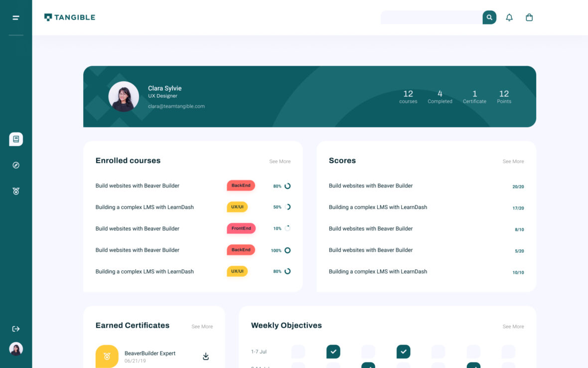Screen dimensions: 588x368
Task: Open See More in Enrolled courses
Action: pos(280,161)
